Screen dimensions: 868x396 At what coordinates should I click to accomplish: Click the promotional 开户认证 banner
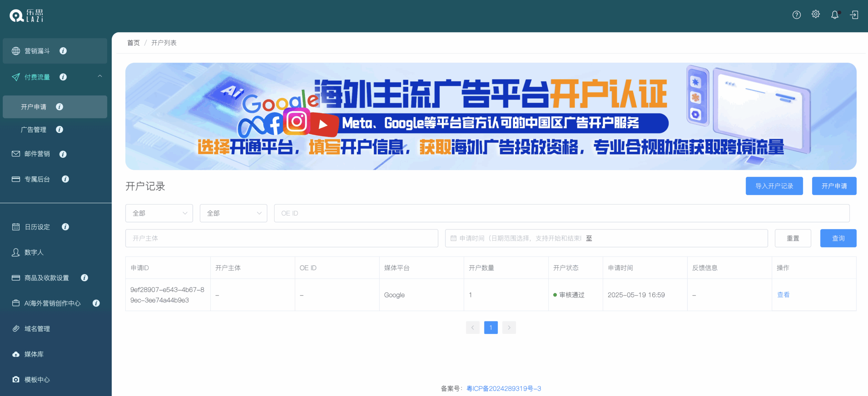point(491,116)
